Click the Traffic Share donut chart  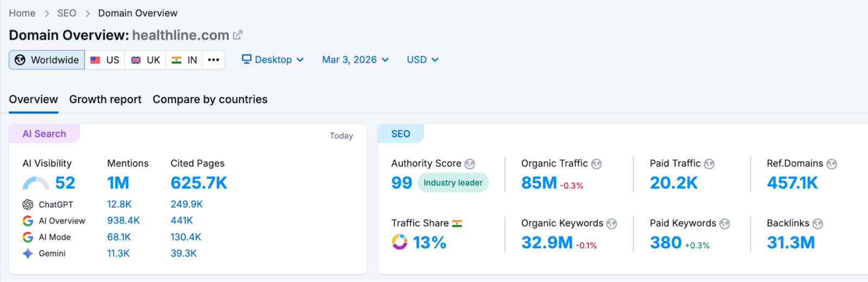[x=400, y=242]
